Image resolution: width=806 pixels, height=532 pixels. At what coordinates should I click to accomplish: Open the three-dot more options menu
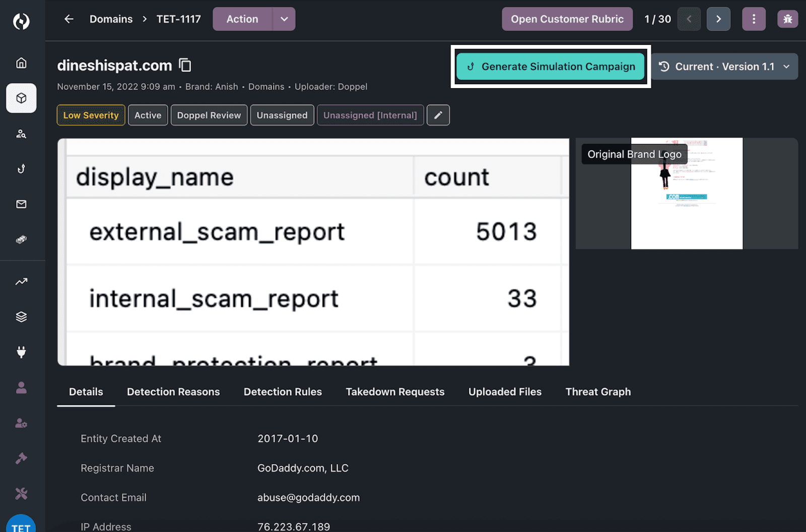pyautogui.click(x=754, y=19)
